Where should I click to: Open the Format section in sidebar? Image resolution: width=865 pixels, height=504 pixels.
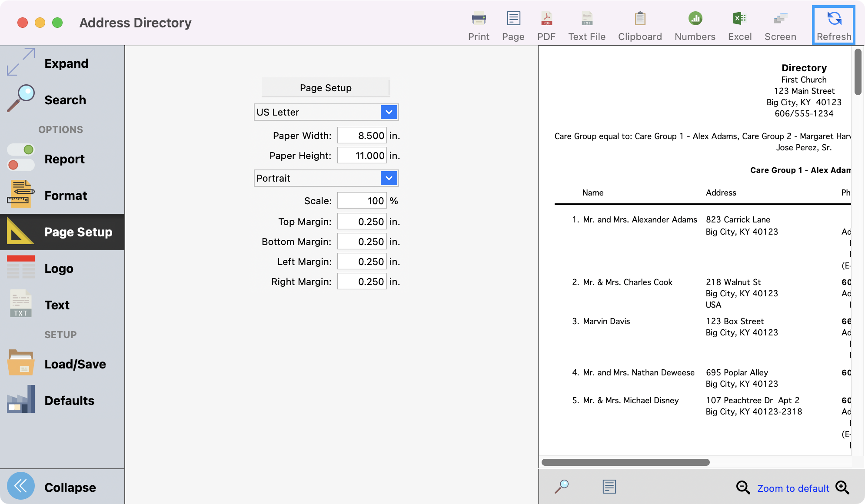[x=65, y=196]
